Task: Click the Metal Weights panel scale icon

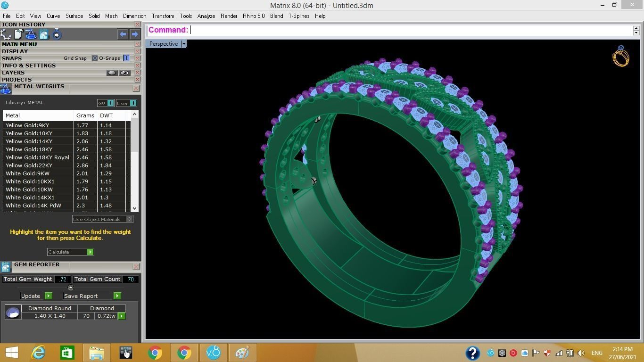Action: 6,89
